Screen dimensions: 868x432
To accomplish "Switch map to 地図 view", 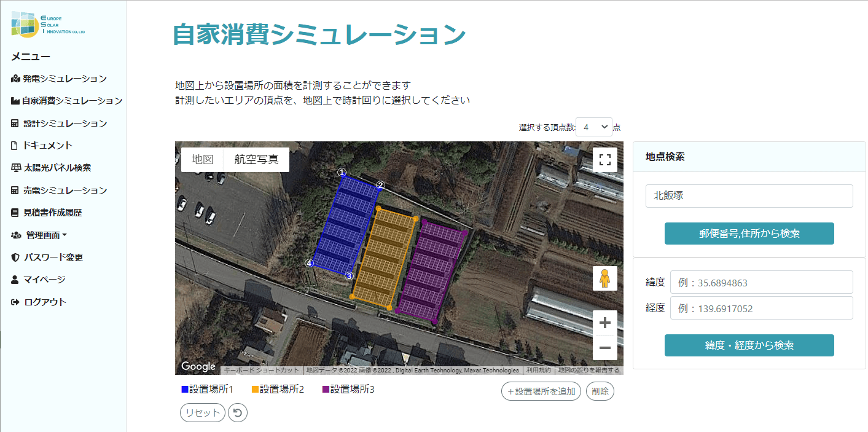I will point(203,160).
